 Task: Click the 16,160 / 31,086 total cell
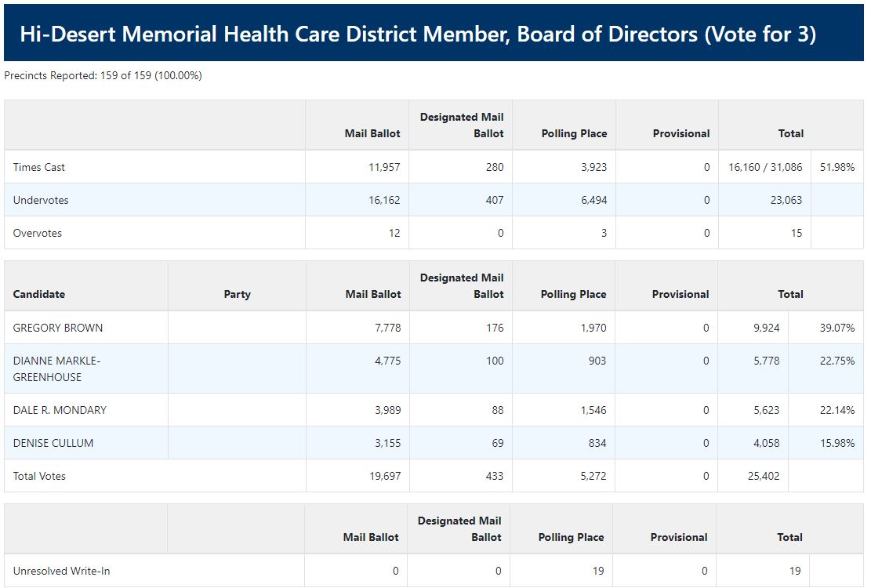pos(765,167)
